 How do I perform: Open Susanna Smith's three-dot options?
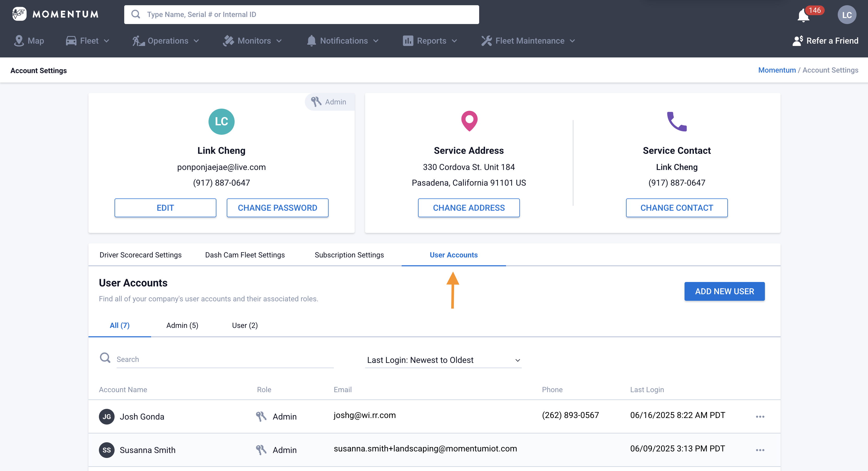click(760, 450)
